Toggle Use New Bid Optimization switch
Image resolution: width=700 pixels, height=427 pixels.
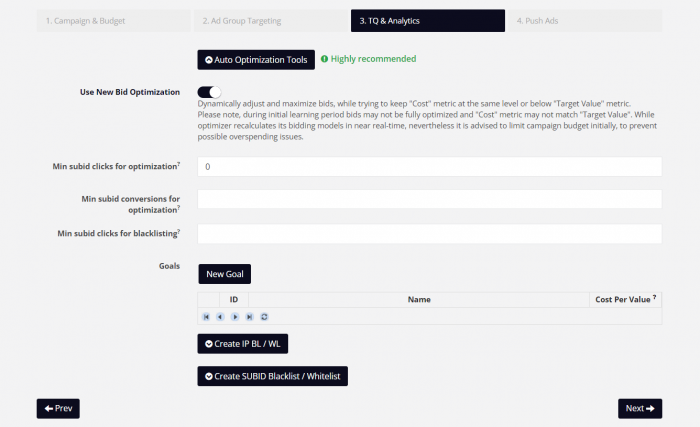pyautogui.click(x=209, y=92)
